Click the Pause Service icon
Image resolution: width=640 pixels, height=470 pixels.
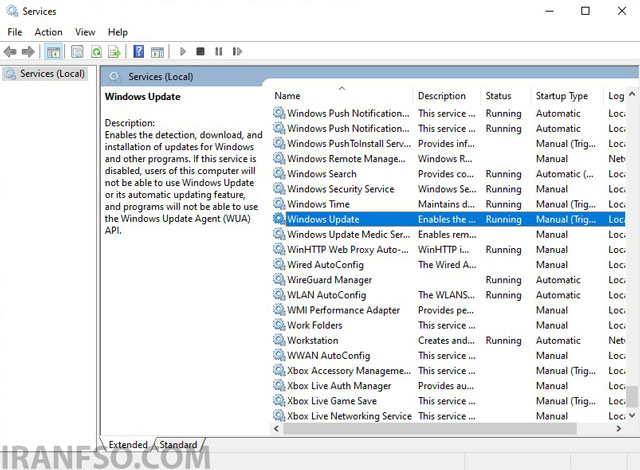tap(219, 51)
